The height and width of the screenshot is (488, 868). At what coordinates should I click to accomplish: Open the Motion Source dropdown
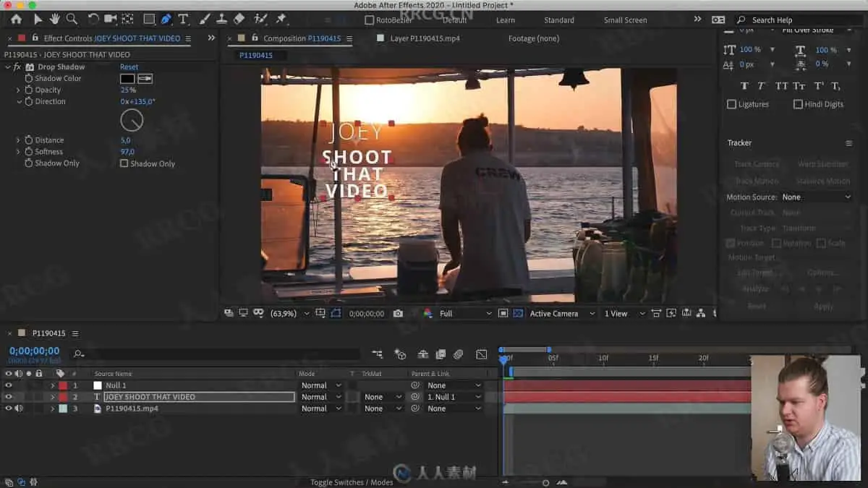click(x=816, y=197)
